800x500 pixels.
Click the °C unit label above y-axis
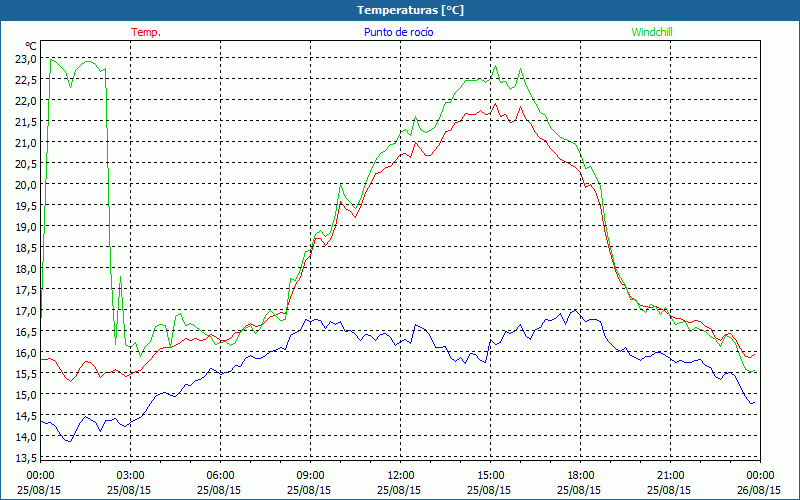pyautogui.click(x=30, y=46)
